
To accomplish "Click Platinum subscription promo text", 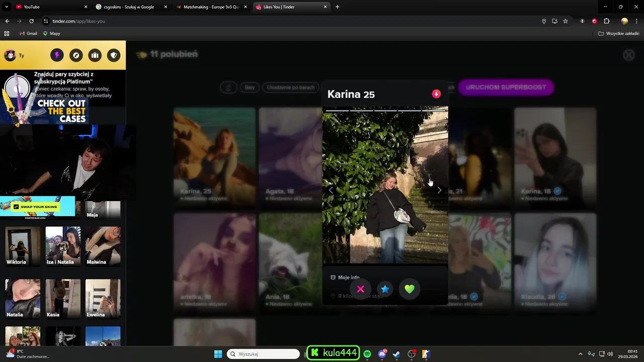I will point(73,84).
